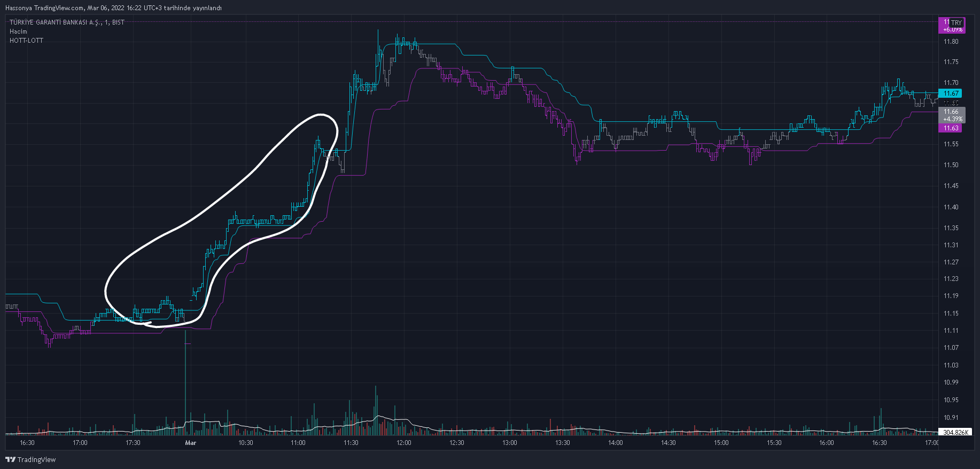Click the 11.70 price axis label
This screenshot has width=980, height=469.
951,83
